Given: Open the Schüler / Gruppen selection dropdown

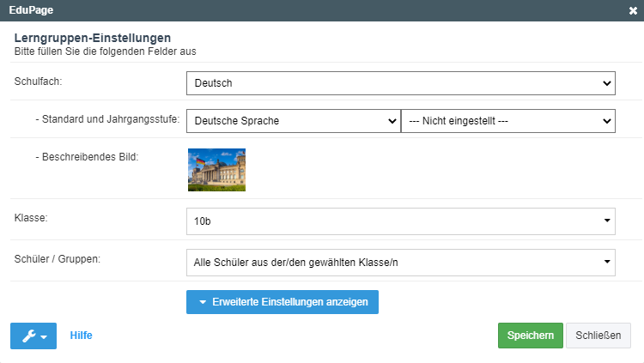Looking at the screenshot, I should [x=401, y=263].
